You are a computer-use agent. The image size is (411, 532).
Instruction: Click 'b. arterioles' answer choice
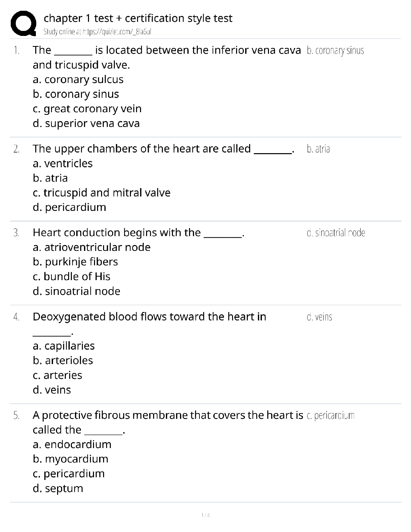coord(63,360)
